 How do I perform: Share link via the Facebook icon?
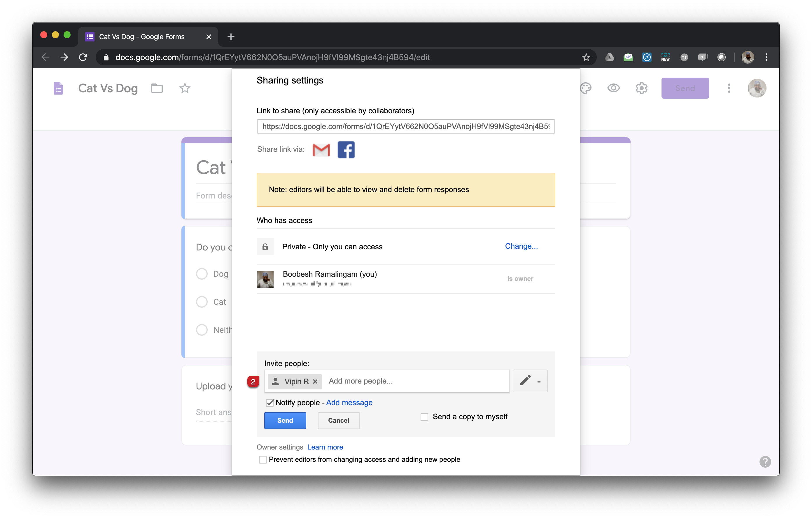(346, 149)
